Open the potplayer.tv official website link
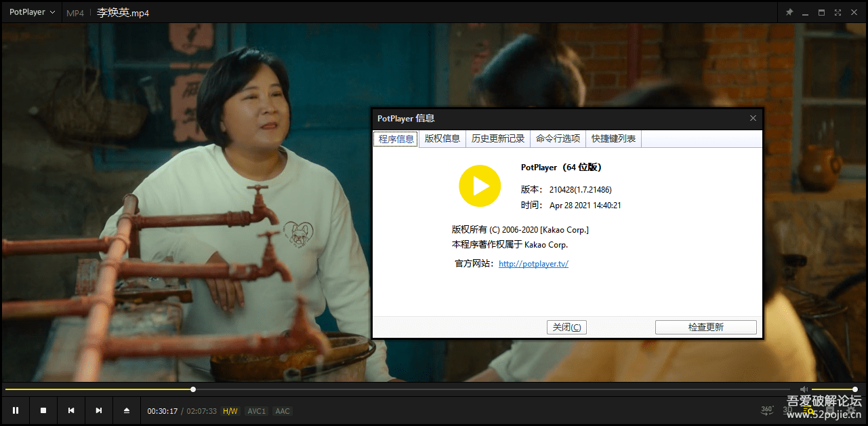Screen dimensions: 868x426 533,263
